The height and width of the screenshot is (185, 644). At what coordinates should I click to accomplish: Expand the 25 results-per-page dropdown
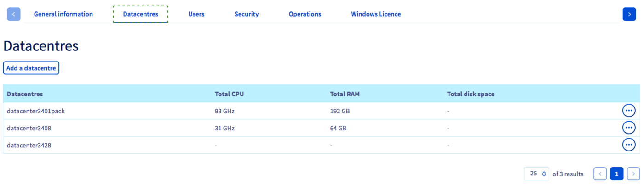click(x=537, y=174)
